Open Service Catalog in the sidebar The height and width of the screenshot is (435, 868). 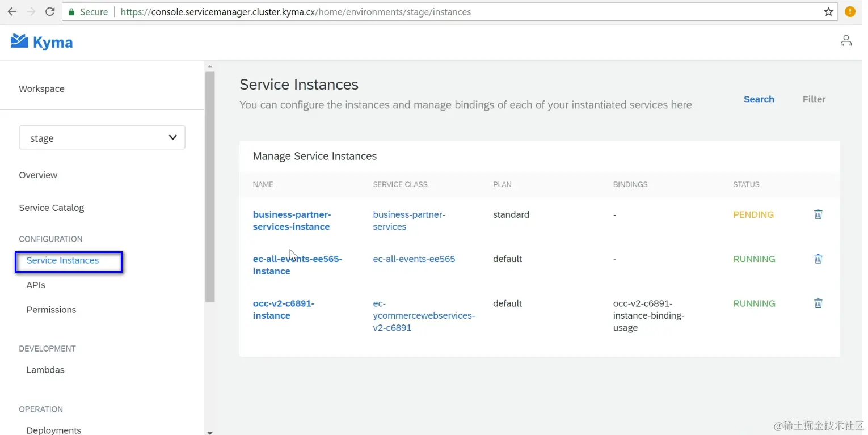tap(52, 208)
